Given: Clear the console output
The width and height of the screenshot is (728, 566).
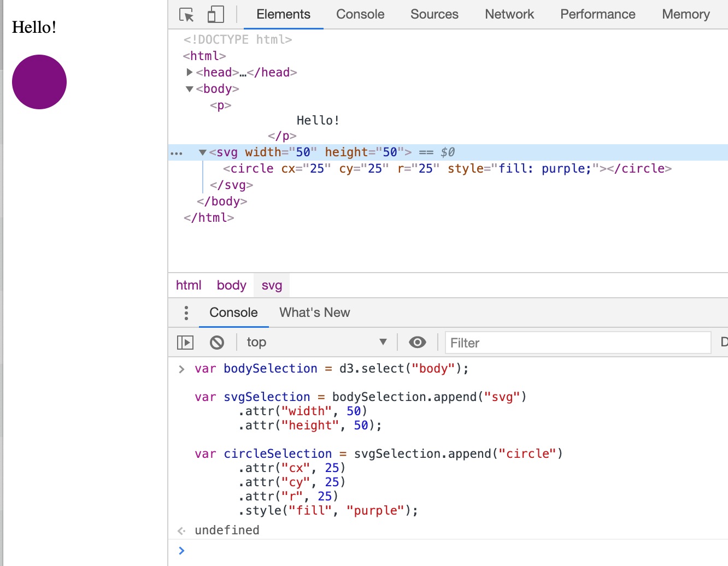Looking at the screenshot, I should point(217,342).
